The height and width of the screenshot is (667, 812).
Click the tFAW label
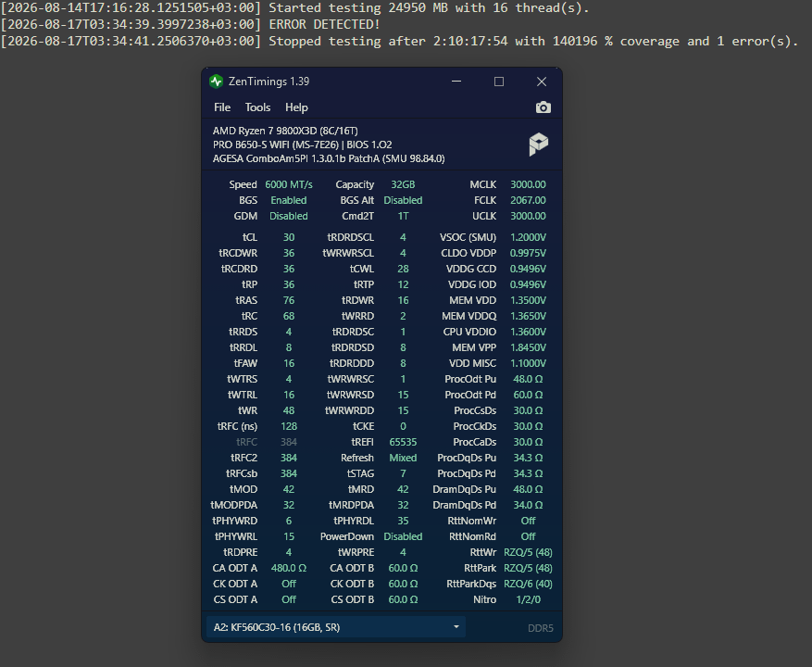pyautogui.click(x=245, y=363)
